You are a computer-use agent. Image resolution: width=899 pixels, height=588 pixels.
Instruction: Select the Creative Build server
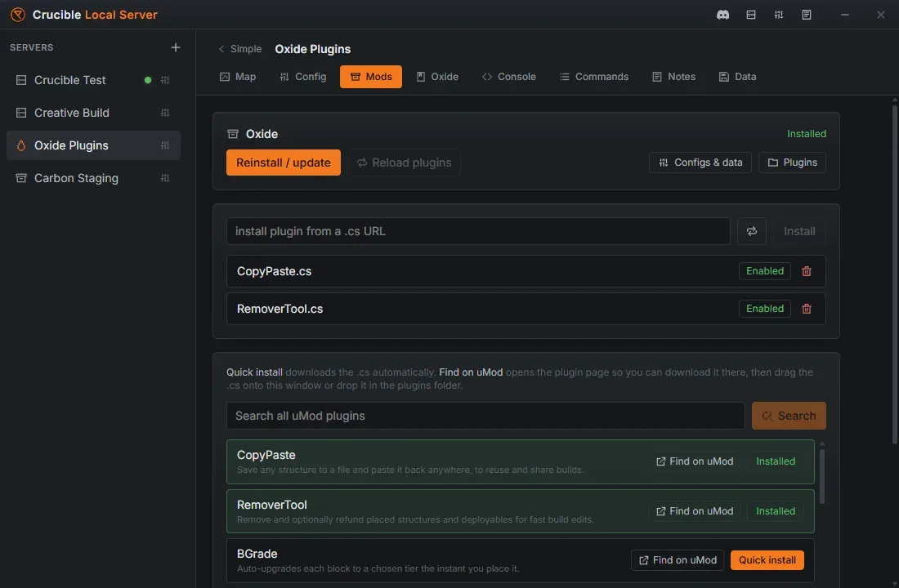(93, 113)
